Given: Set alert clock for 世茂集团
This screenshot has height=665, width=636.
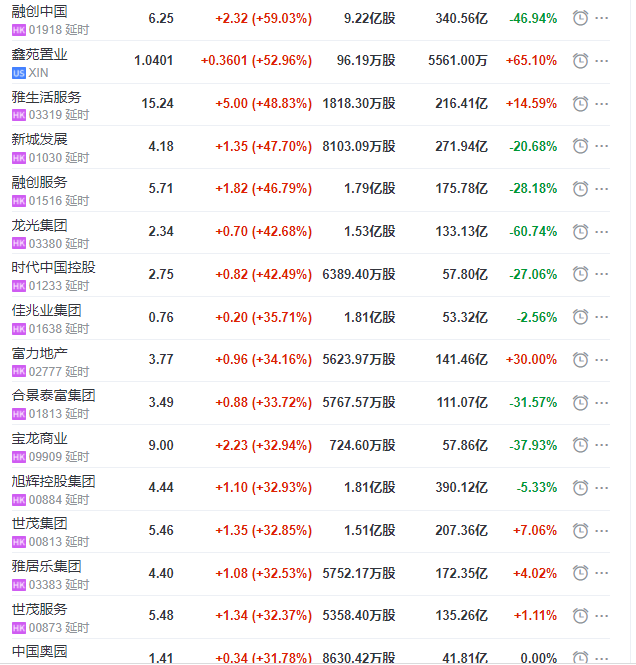Looking at the screenshot, I should [580, 531].
